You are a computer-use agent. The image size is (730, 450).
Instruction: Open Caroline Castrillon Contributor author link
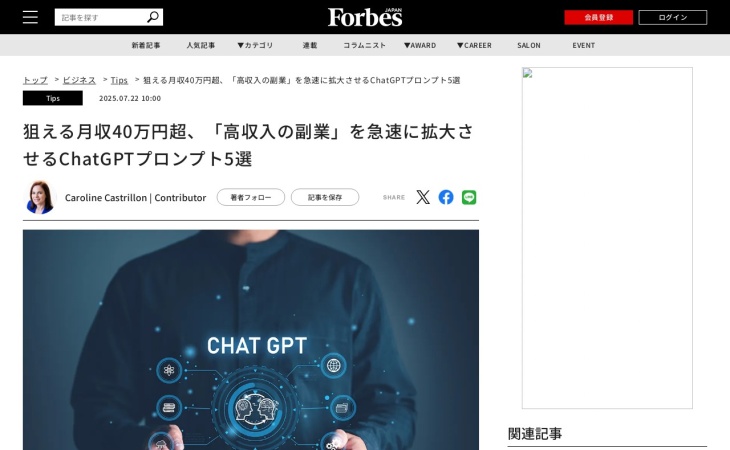tap(135, 198)
